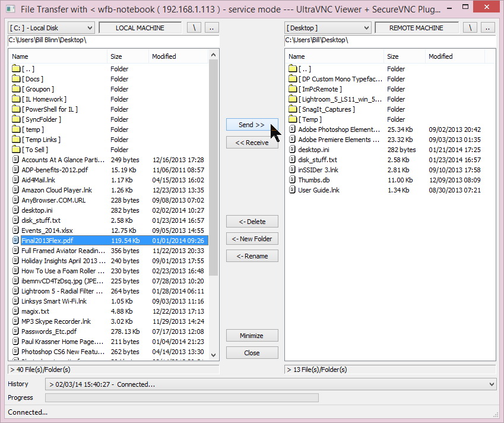Click the file icon beside Passwords_Etc.pdf
The image size is (504, 423).
tap(15, 332)
